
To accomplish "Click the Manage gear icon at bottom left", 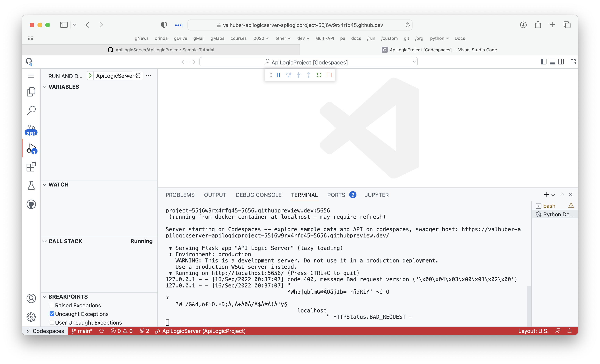I will coord(31,317).
